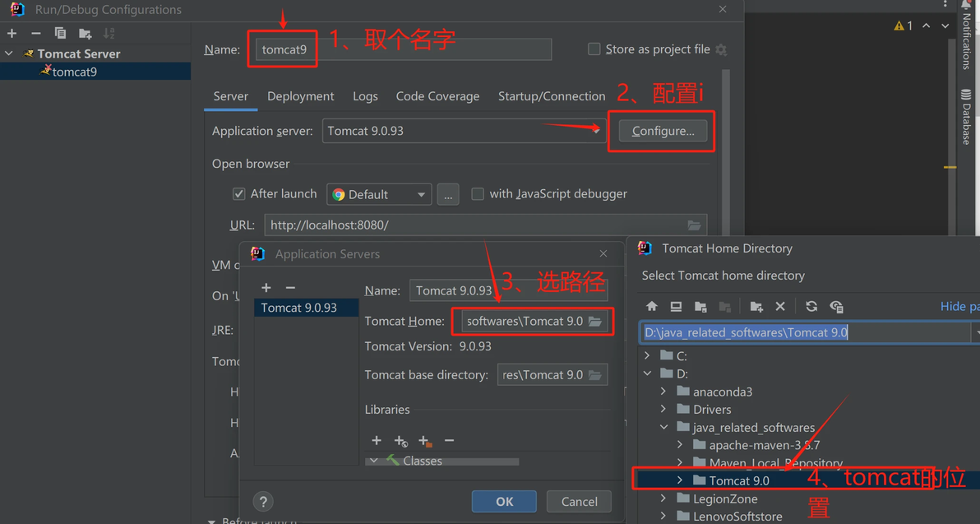Image resolution: width=980 pixels, height=524 pixels.
Task: Select tomcat9 in configurations tree
Action: coord(95,72)
